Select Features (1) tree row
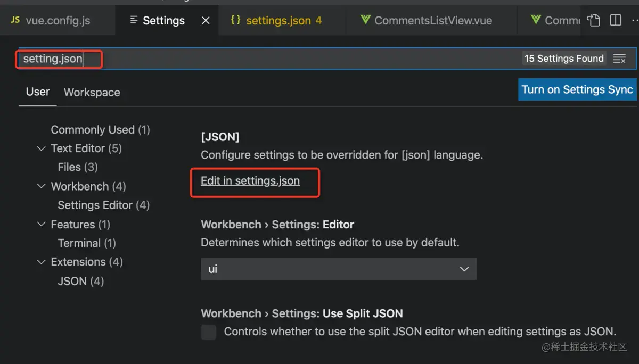639x364 pixels. point(80,225)
